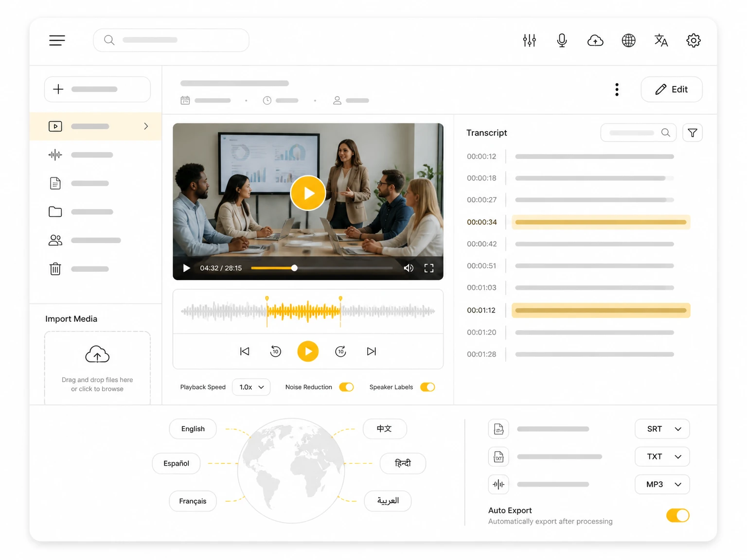Open the Playback Speed 1.0x dropdown
Screen dimensions: 747x560
(251, 387)
